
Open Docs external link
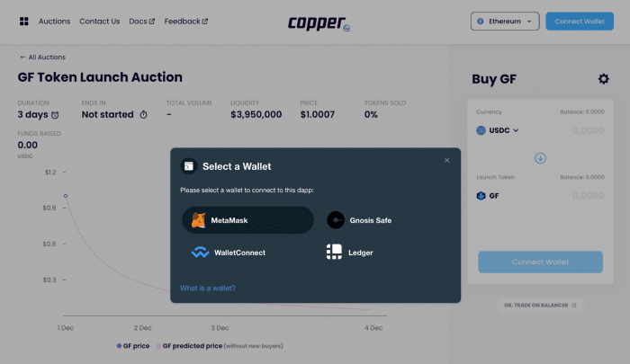[x=141, y=21]
